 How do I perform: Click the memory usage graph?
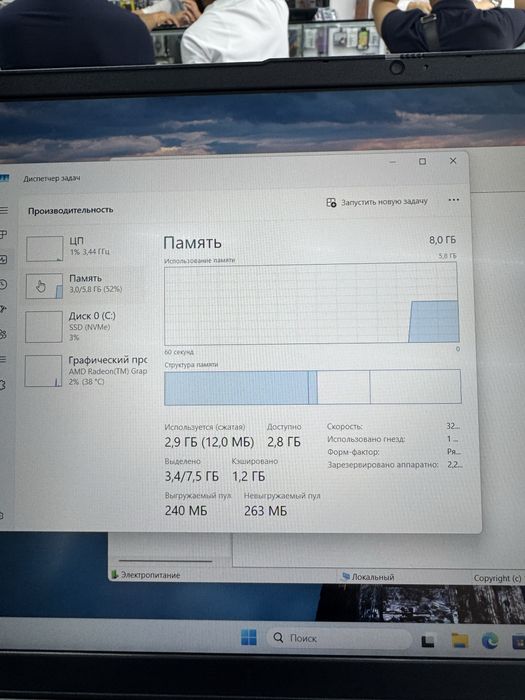[311, 304]
